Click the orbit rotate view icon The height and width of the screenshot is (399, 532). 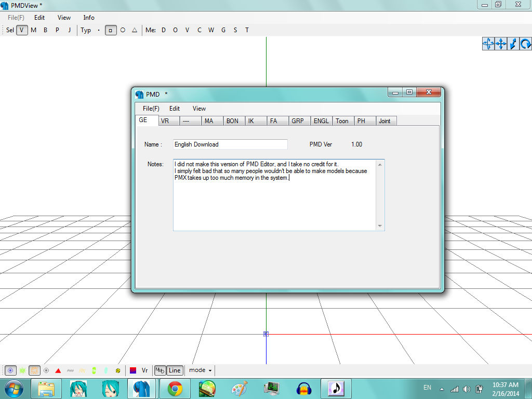[x=488, y=44]
